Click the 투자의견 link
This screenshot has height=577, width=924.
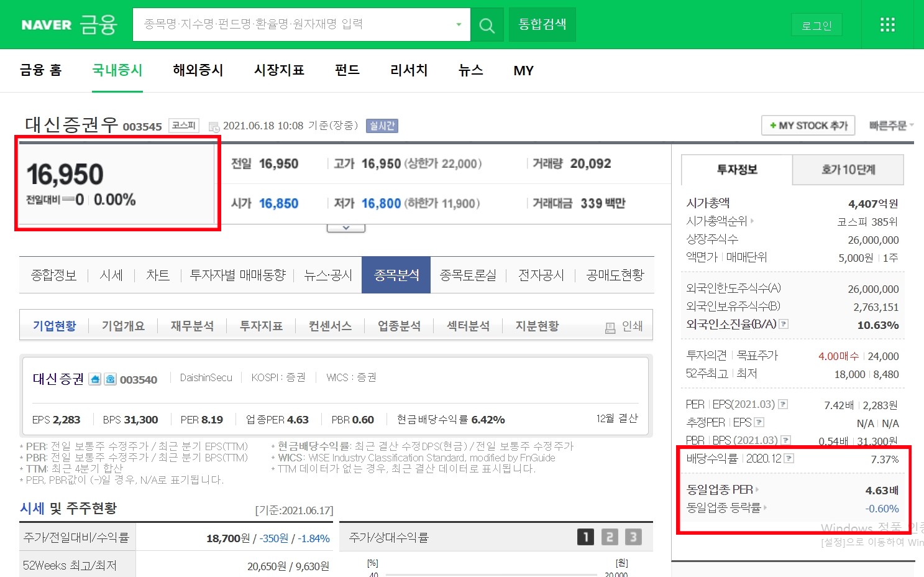(x=707, y=356)
